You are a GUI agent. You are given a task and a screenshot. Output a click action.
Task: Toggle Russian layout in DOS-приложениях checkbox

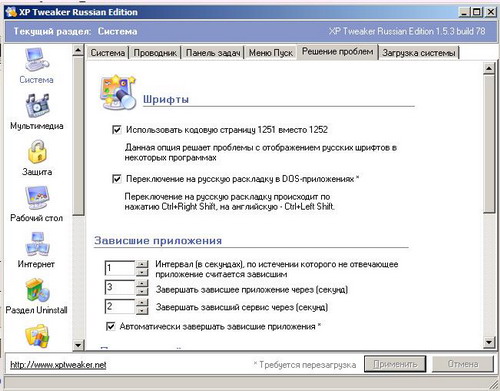pos(117,179)
